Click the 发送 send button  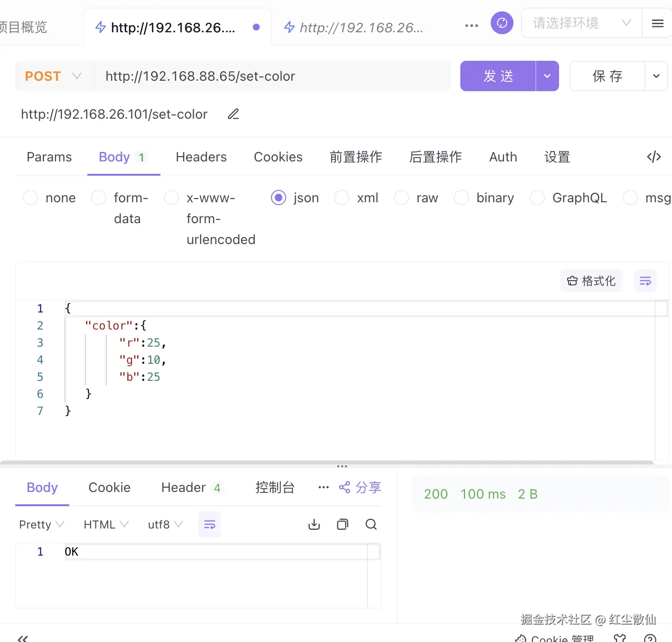(x=498, y=76)
